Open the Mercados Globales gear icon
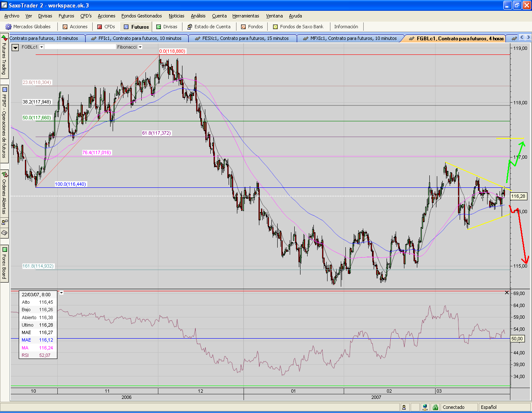Screen dimensions: 532x413 coord(8,27)
